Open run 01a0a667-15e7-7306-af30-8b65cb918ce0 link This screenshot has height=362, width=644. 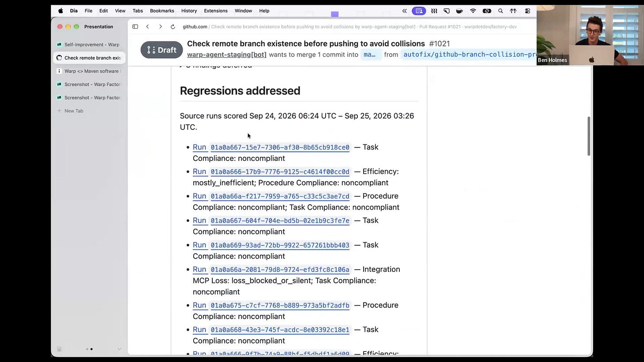[271, 147]
